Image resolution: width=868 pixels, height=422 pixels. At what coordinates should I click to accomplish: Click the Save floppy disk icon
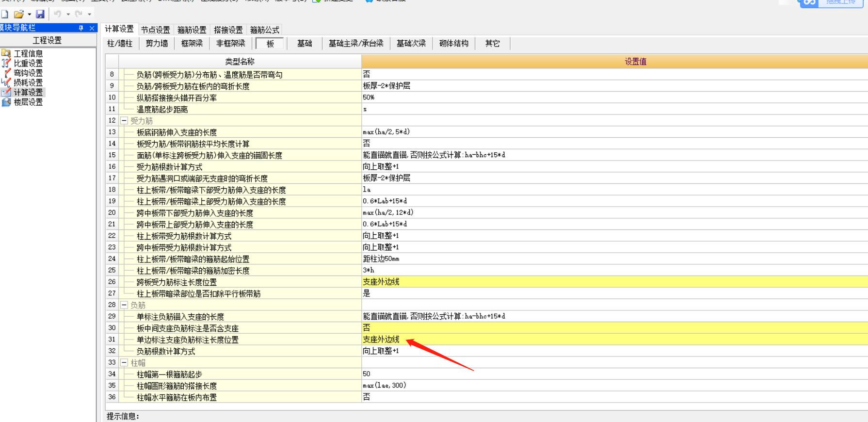pos(40,14)
